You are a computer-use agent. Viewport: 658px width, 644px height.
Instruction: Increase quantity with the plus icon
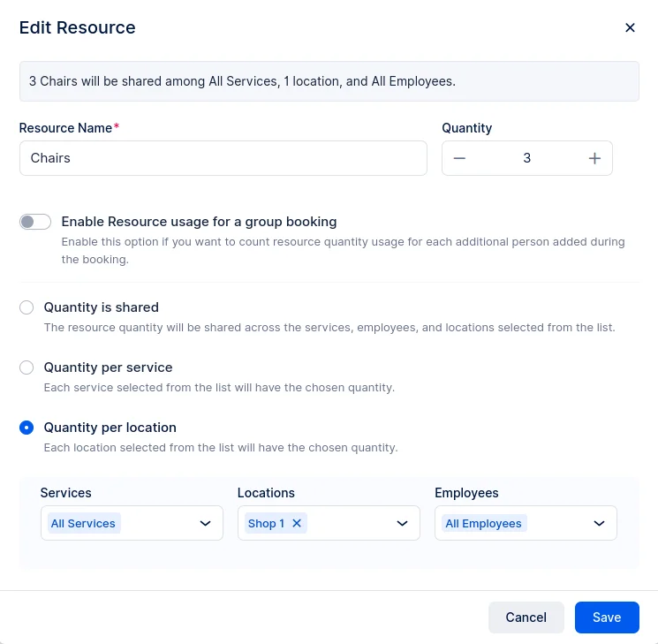[594, 158]
